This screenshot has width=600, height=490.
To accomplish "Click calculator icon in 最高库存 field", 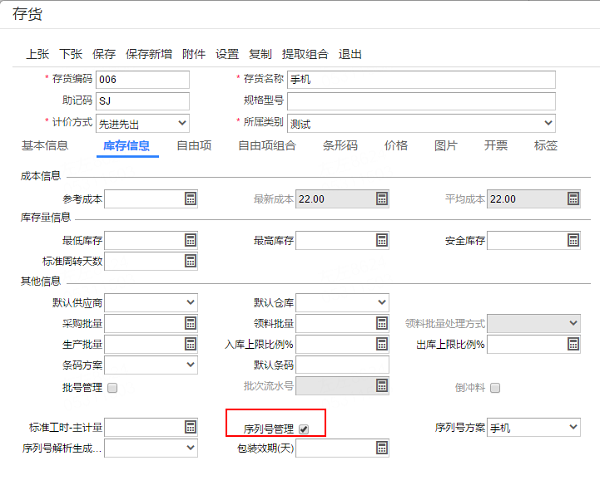I will tap(382, 240).
